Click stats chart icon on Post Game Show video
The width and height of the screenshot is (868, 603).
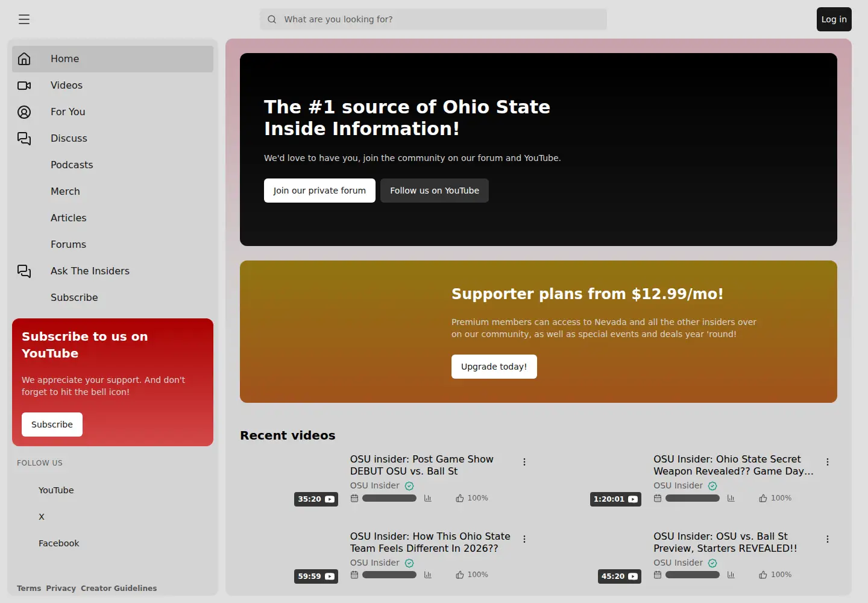(428, 498)
